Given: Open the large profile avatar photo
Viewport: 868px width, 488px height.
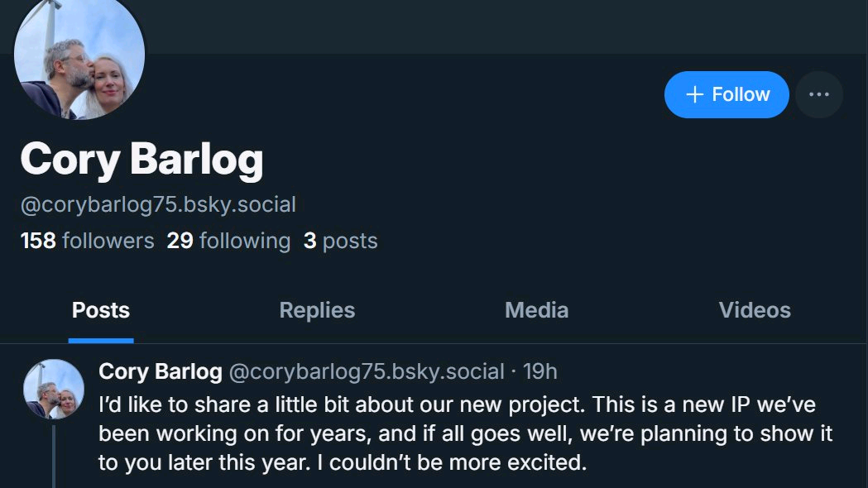Looking at the screenshot, I should click(79, 55).
